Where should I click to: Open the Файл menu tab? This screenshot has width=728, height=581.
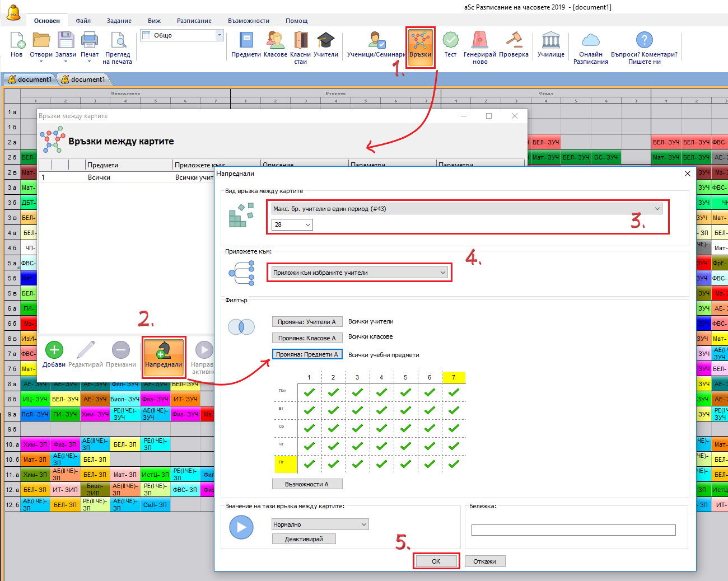83,21
